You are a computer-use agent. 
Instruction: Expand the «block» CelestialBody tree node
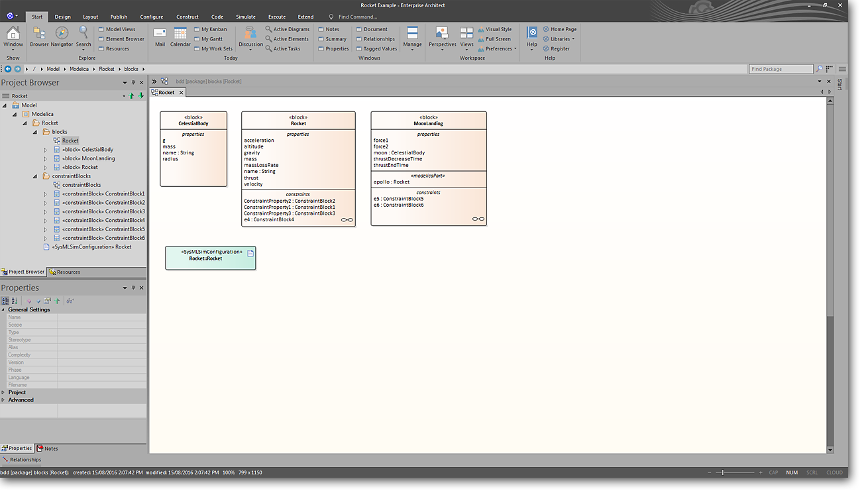tap(46, 150)
